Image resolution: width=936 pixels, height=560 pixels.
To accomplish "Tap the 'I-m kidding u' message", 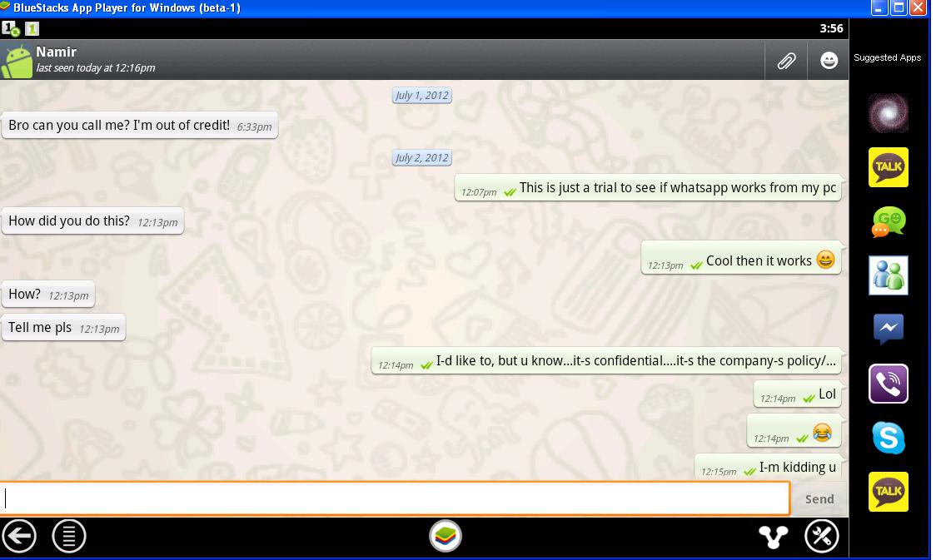I will click(769, 468).
